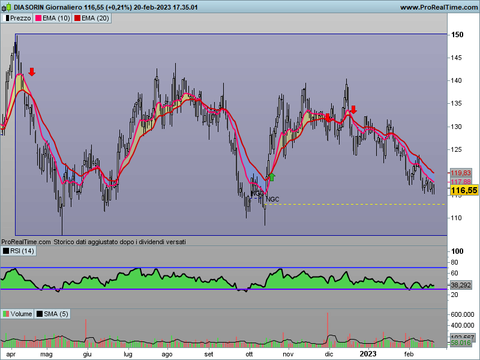Click the red sell arrow near April peak
The width and height of the screenshot is (480, 360).
click(32, 72)
